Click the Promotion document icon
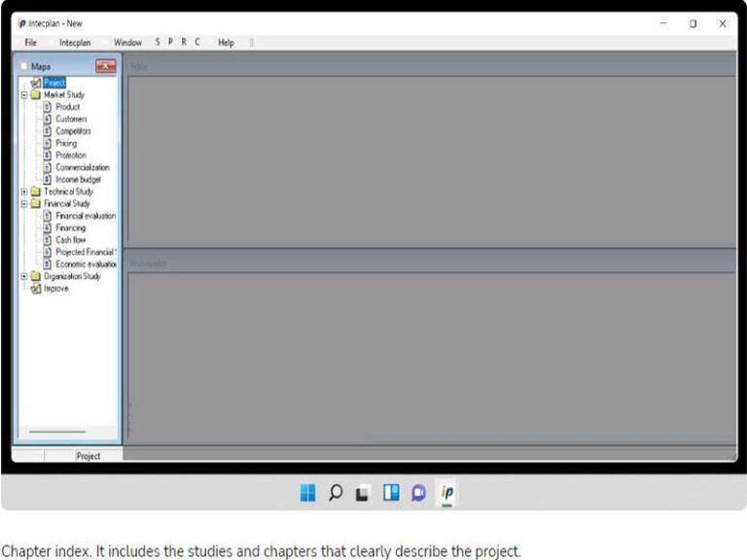747x560 pixels. tap(47, 156)
